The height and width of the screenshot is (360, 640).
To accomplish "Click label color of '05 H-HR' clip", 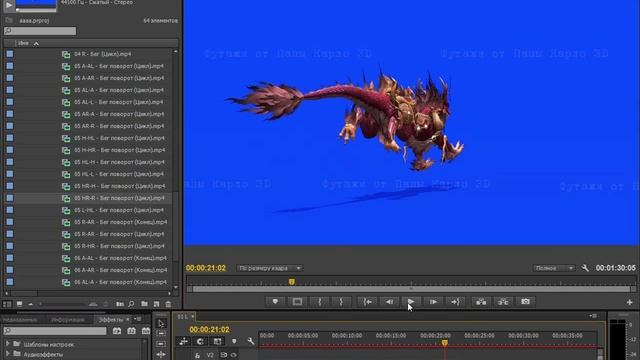I will [10, 150].
